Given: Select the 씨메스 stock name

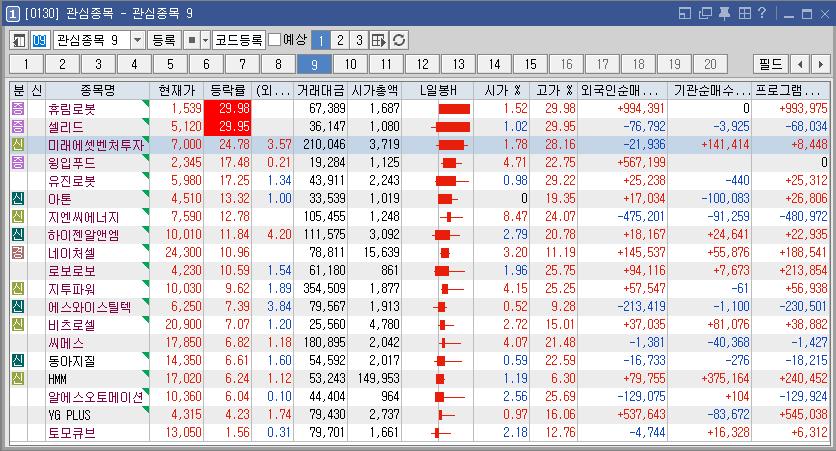Looking at the screenshot, I should tap(66, 343).
